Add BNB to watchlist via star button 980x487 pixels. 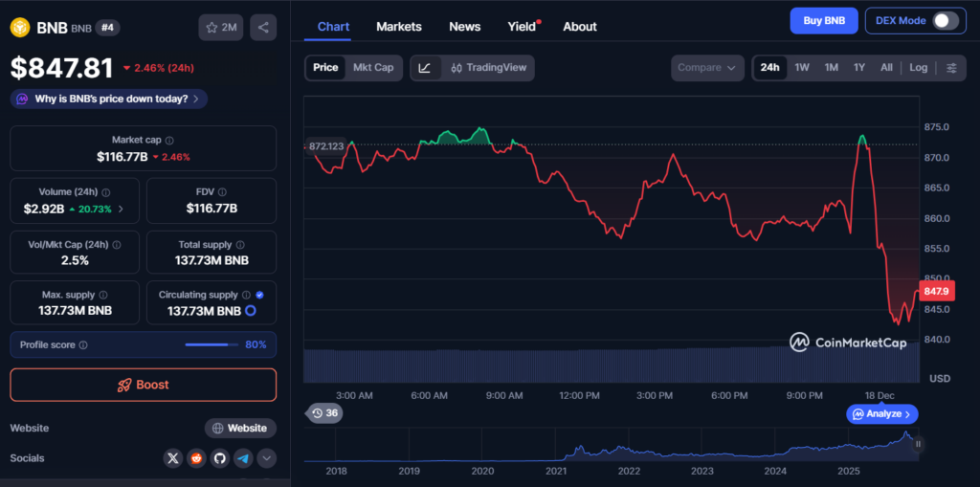[x=221, y=28]
